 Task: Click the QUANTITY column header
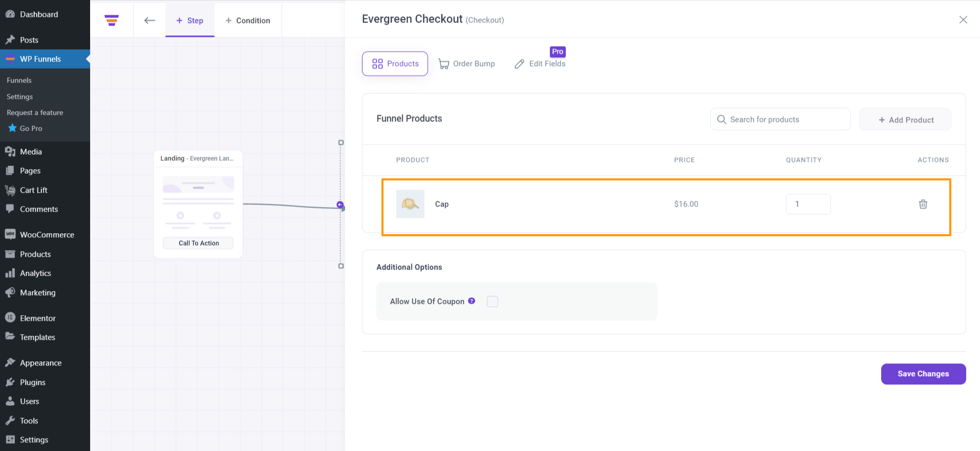[804, 160]
